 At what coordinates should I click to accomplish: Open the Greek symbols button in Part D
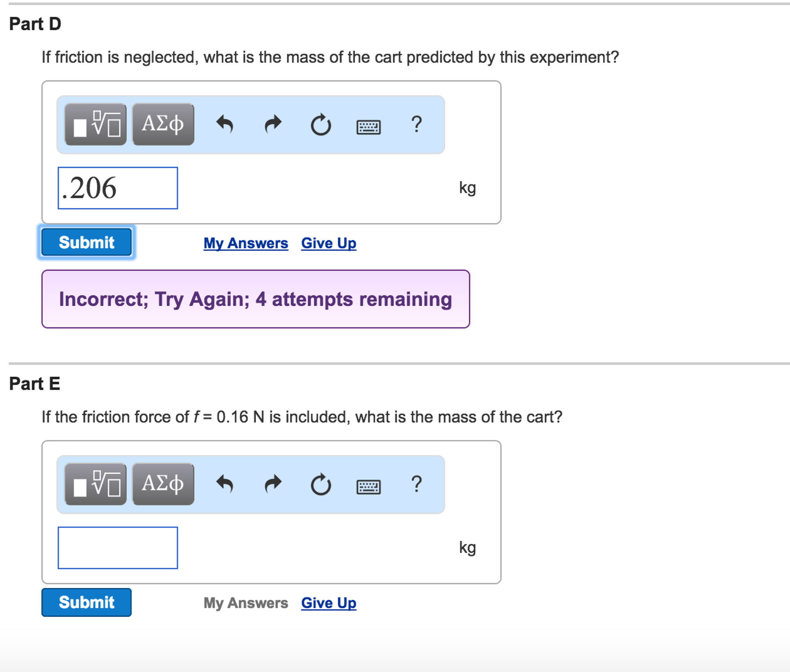click(163, 124)
